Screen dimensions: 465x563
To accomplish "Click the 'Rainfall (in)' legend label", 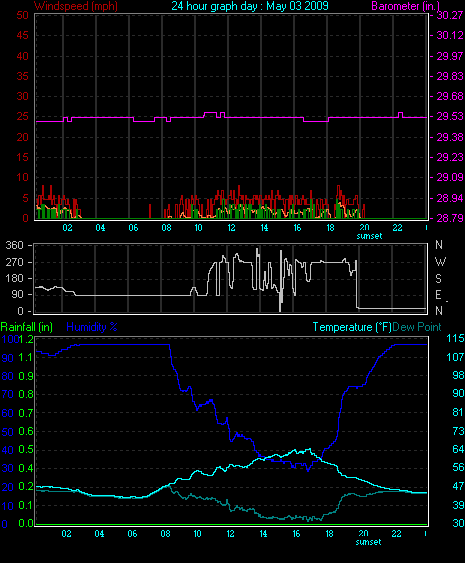I will [x=27, y=327].
